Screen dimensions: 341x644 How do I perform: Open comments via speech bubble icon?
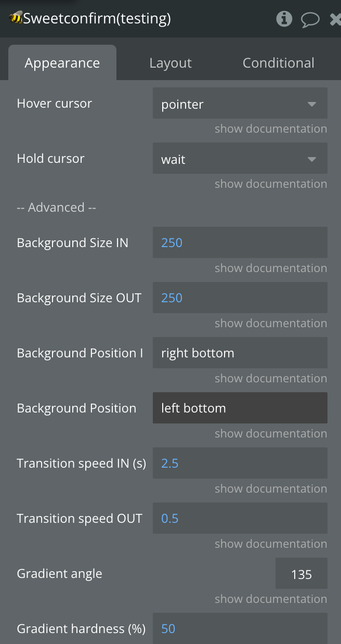310,20
